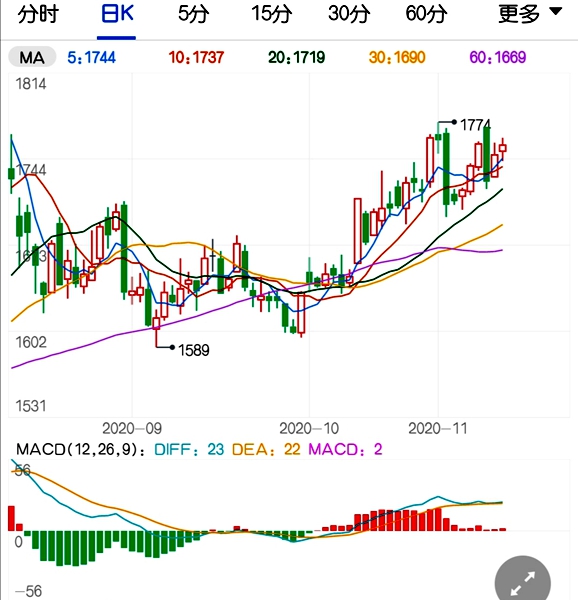Select the 日K daily candlestick tab
Viewport: 578px width, 600px height.
(x=117, y=15)
